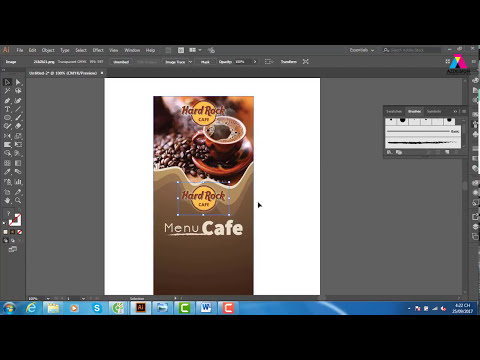The height and width of the screenshot is (360, 480).
Task: Open the Window menu
Action: click(x=132, y=50)
